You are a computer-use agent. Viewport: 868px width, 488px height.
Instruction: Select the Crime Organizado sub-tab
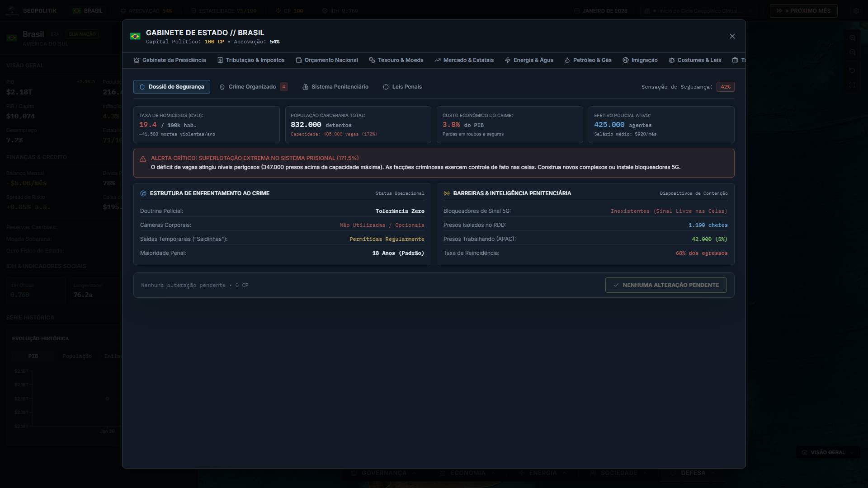[x=254, y=87]
